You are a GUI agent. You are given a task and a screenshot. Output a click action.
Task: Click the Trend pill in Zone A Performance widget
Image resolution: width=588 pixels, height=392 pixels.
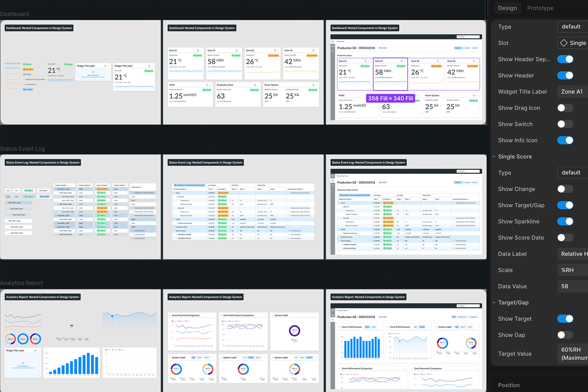click(374, 327)
